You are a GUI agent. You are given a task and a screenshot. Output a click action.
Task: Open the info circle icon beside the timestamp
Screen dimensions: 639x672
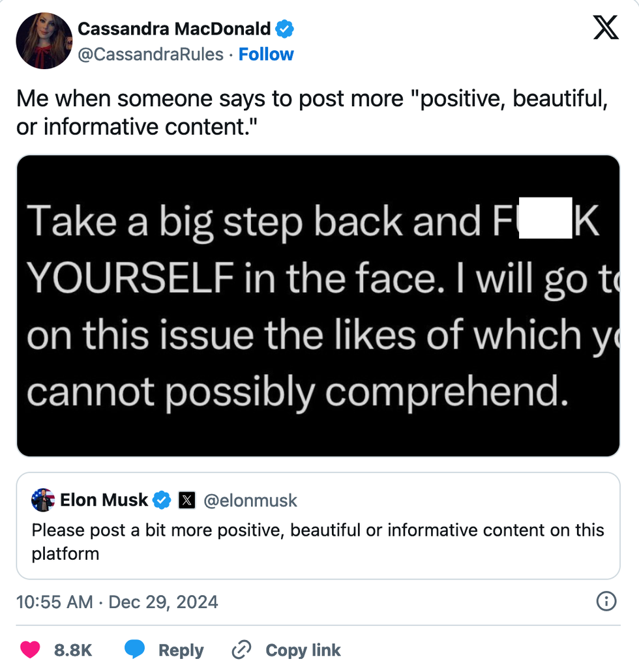point(606,601)
